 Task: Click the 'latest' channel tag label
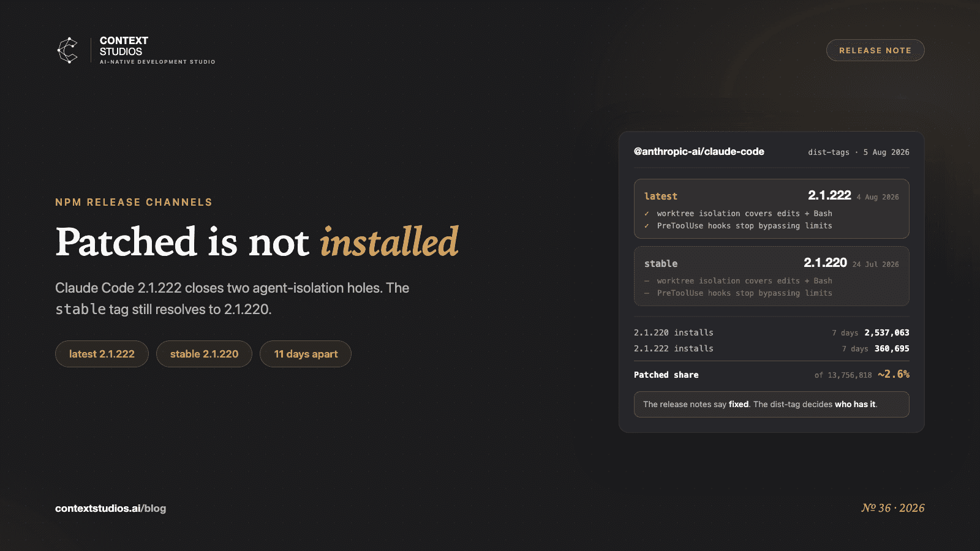click(x=661, y=196)
